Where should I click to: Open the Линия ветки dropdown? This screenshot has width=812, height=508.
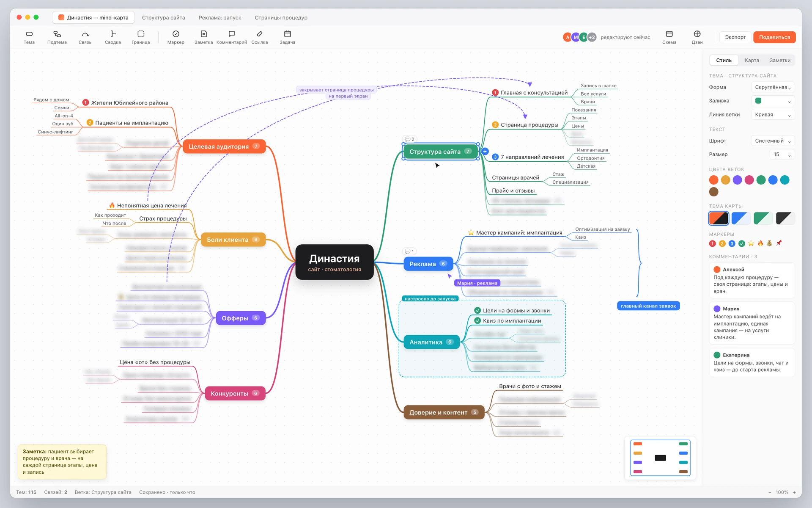773,114
